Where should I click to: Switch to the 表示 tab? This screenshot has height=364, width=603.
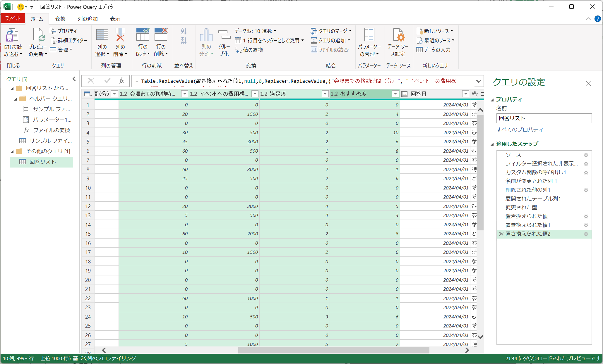(115, 19)
